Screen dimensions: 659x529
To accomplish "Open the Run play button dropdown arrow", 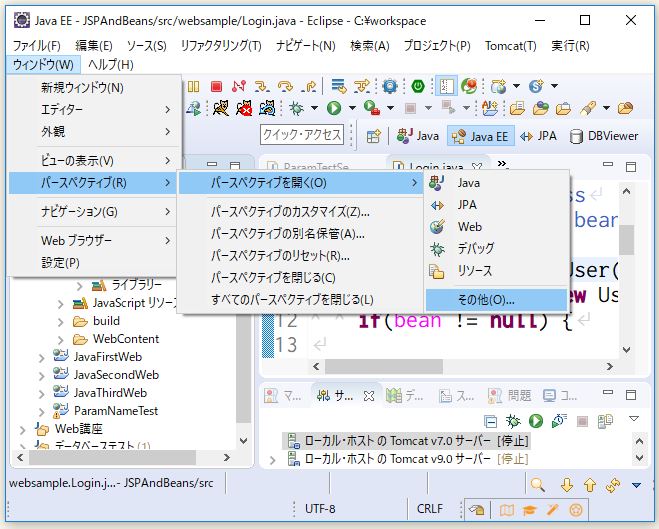I will point(352,108).
